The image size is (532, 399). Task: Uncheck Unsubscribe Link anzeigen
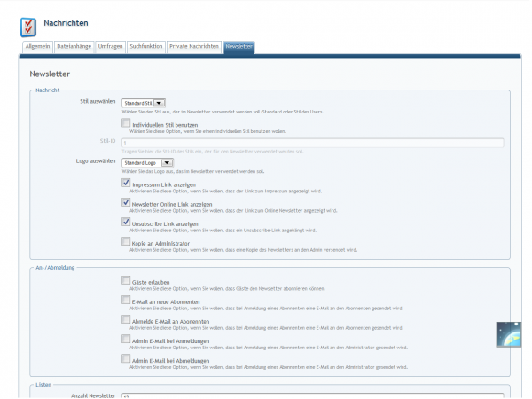(126, 222)
